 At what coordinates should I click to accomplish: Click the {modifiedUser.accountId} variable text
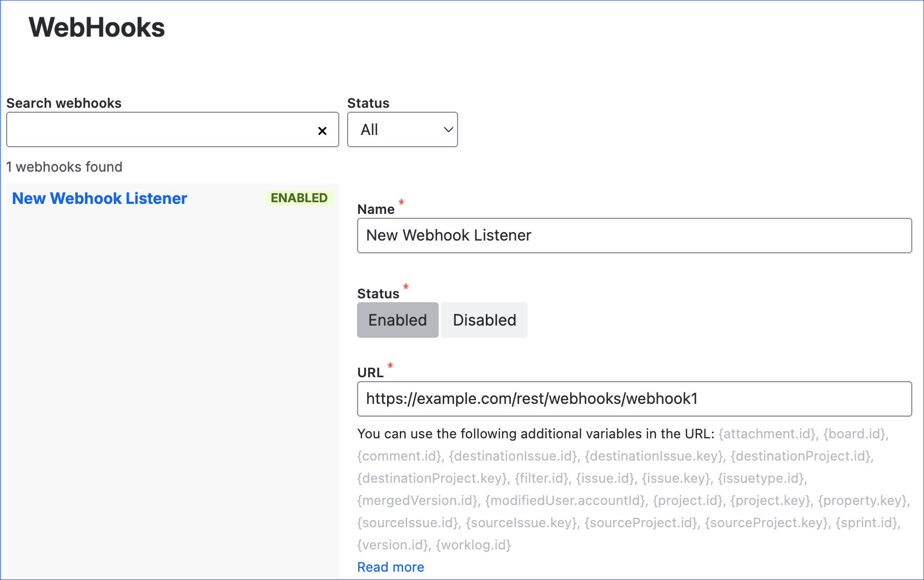[565, 501]
